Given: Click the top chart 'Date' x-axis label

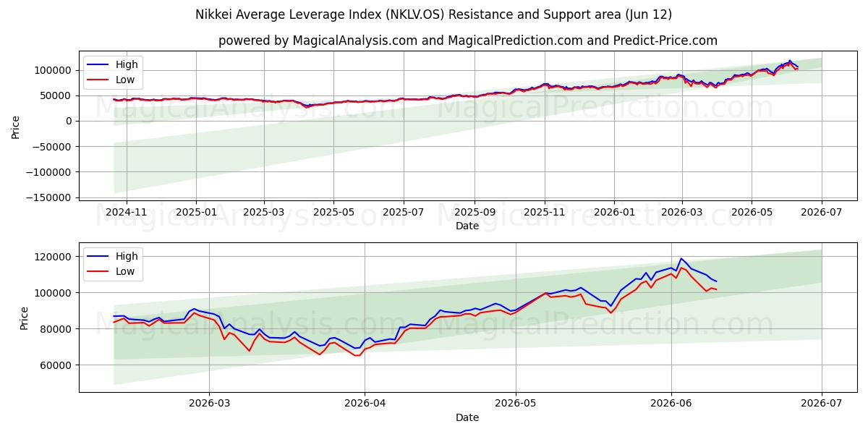Looking at the screenshot, I should tap(467, 226).
